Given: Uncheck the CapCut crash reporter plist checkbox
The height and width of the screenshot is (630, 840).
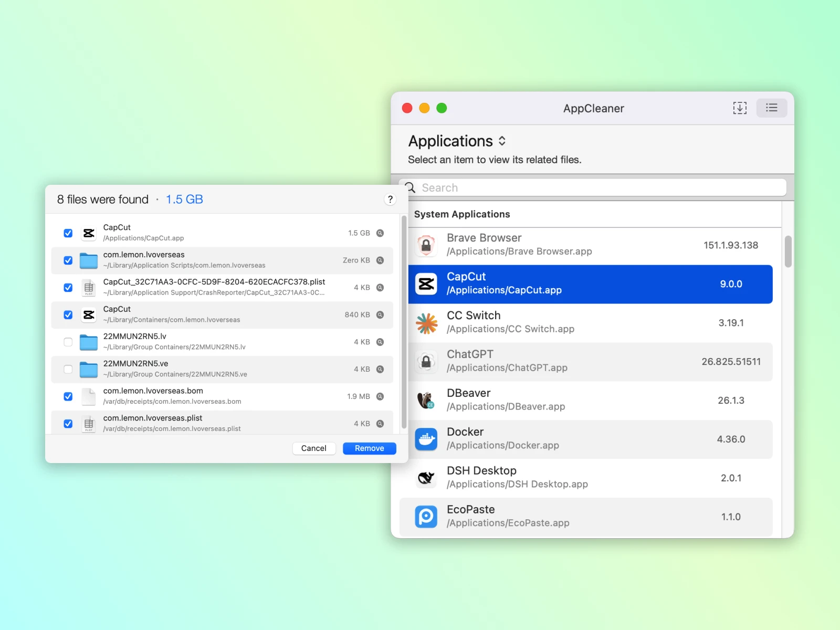Looking at the screenshot, I should 68,288.
